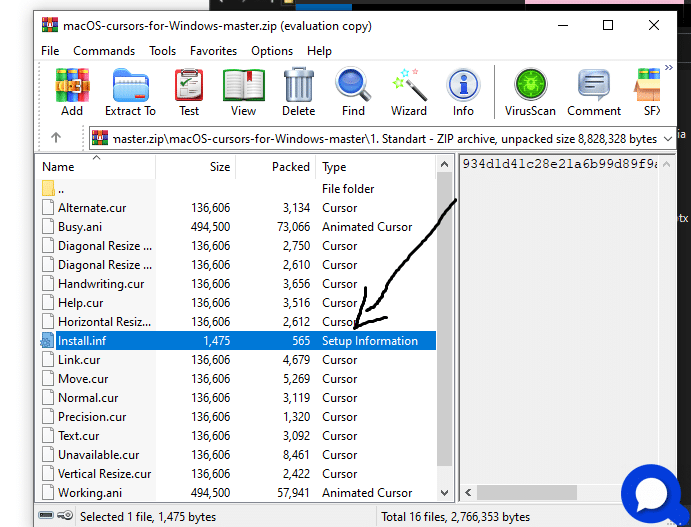Sort by the Size column header
Viewport: 691px width, 527px height.
tap(196, 167)
